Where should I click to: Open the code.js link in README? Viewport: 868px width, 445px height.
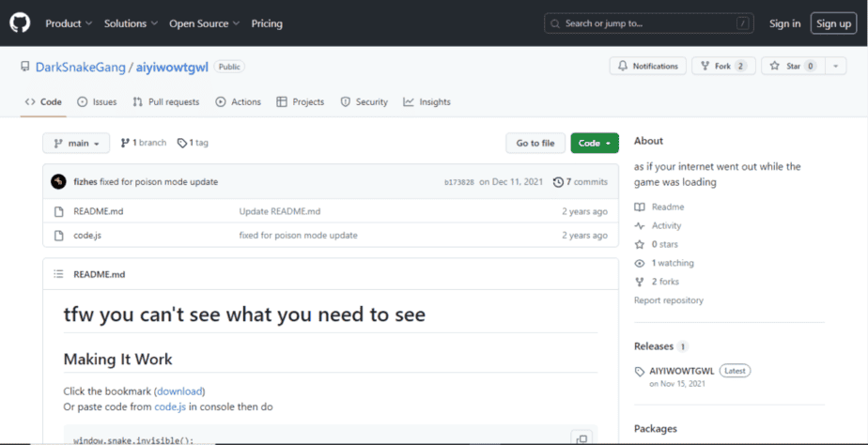(170, 407)
